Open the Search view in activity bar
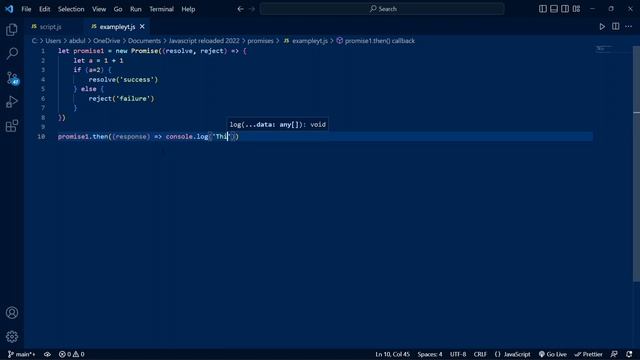The image size is (640, 360). pos(12,53)
